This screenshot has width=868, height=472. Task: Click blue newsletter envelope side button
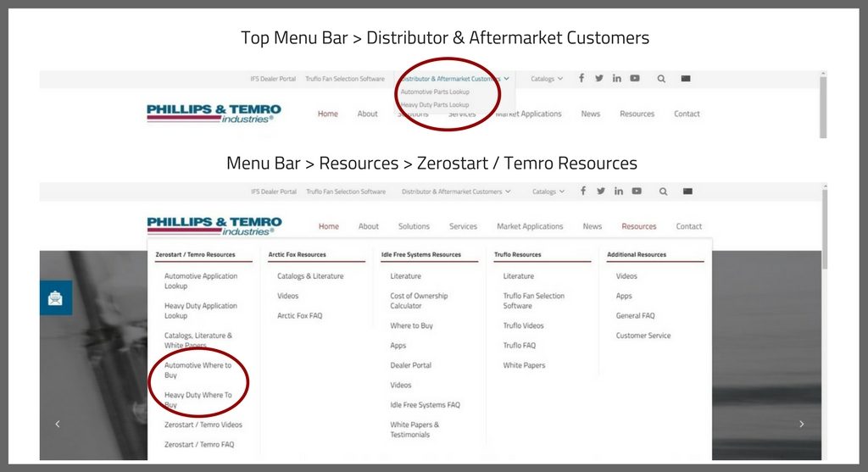(55, 297)
